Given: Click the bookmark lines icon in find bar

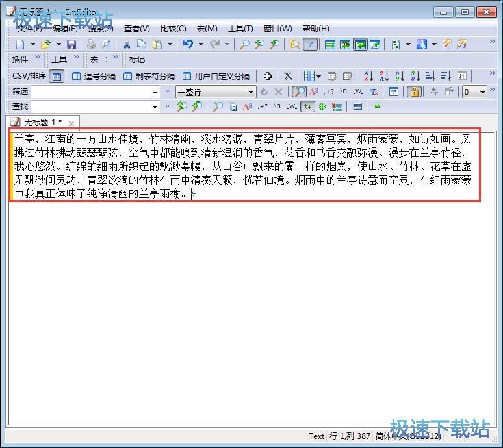Looking at the screenshot, I should pos(337,106).
